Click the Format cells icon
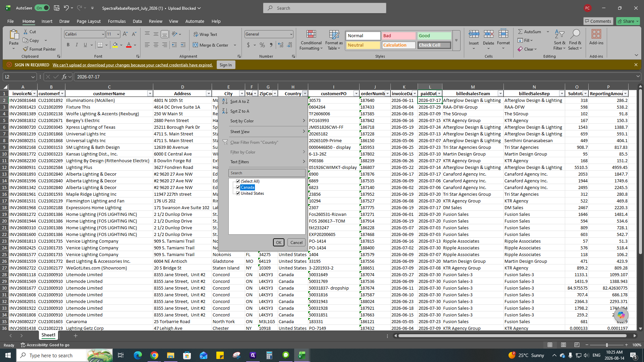The height and width of the screenshot is (362, 644). [503, 34]
